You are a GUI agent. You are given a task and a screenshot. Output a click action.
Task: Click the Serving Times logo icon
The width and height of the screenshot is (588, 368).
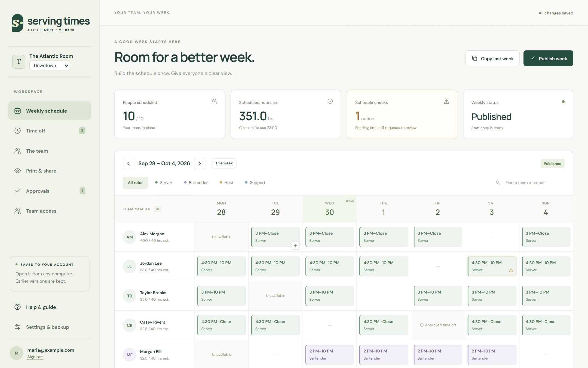click(17, 23)
